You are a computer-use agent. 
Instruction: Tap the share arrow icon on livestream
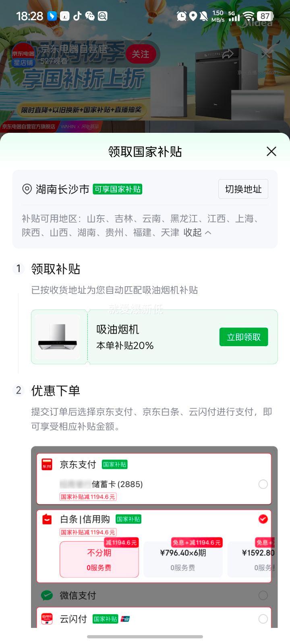(x=228, y=54)
